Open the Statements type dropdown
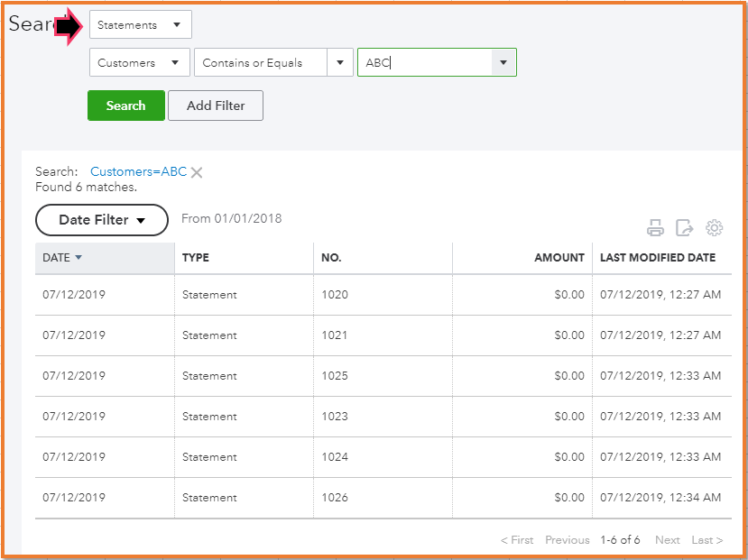Screen dimensions: 748x560 tap(140, 25)
